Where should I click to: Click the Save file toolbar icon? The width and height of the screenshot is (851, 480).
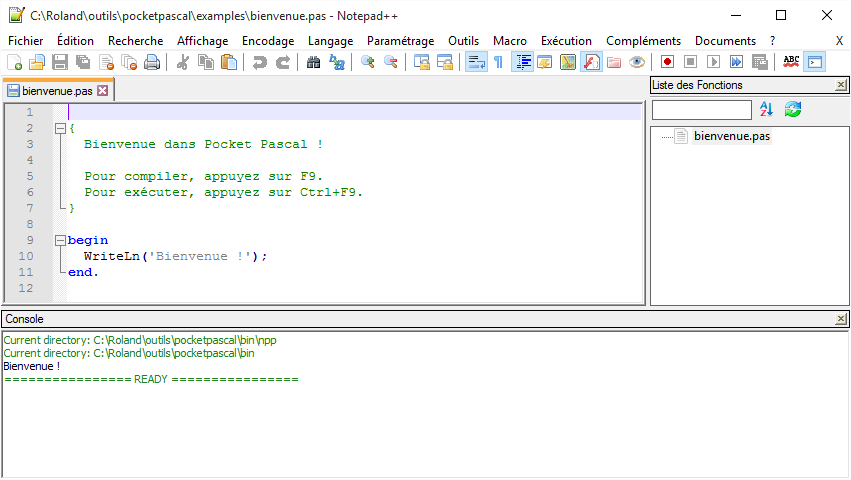[59, 62]
